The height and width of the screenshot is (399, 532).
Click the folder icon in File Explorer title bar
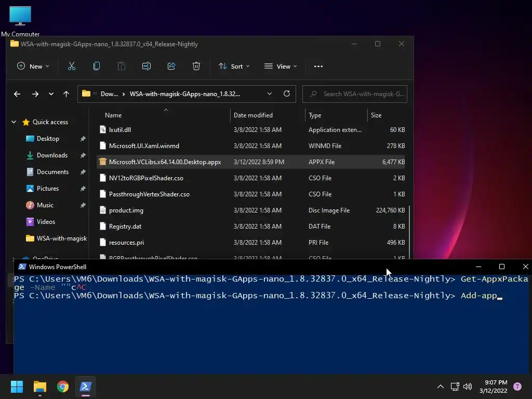[x=14, y=44]
